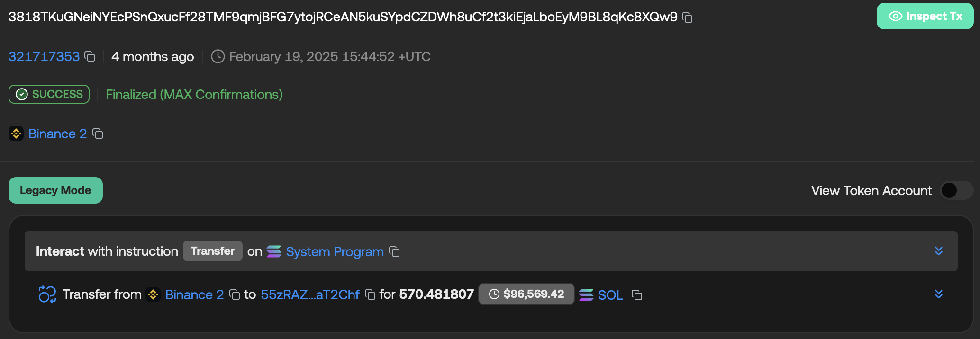Click the Inspect Tx button
Screen dimensions: 980x339
(x=925, y=17)
